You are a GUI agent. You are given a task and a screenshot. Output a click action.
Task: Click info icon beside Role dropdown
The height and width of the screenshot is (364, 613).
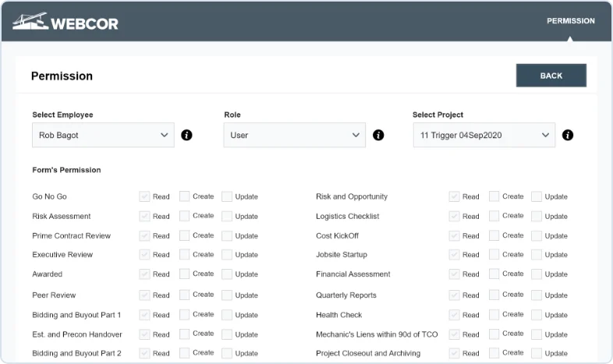[x=378, y=135]
